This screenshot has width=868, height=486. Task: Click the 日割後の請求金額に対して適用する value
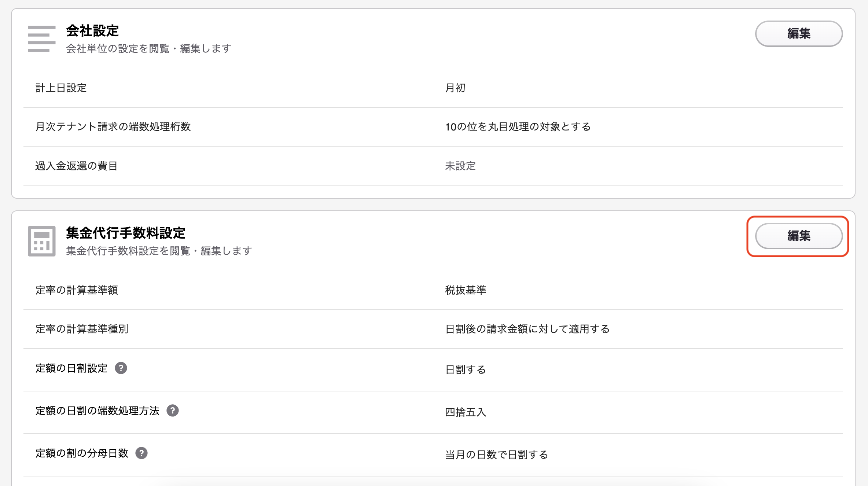click(x=527, y=329)
